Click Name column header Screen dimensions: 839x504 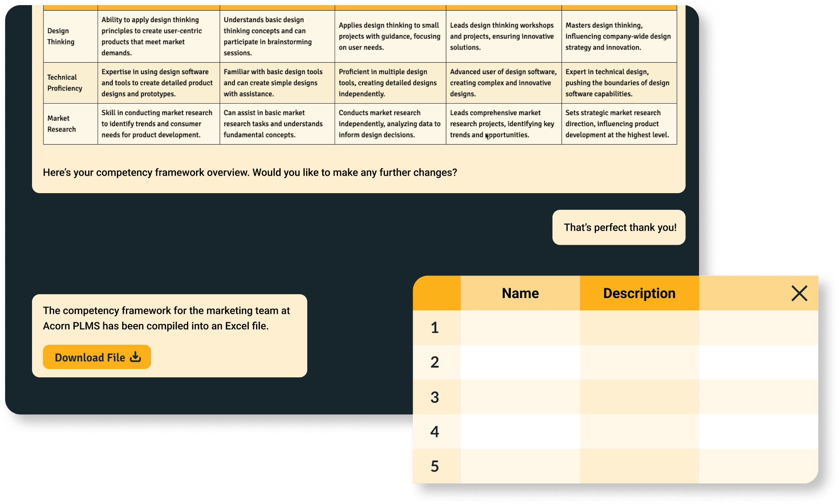click(519, 293)
